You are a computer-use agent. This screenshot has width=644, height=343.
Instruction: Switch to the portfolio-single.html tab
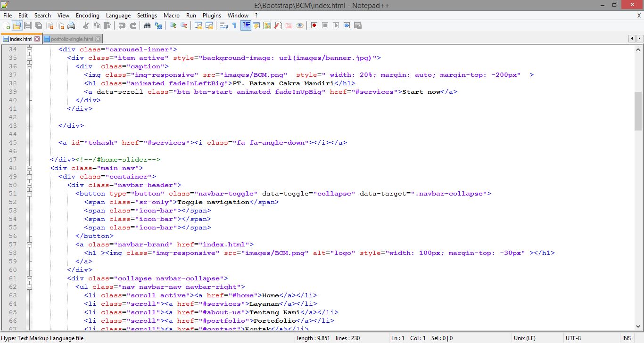[x=72, y=39]
